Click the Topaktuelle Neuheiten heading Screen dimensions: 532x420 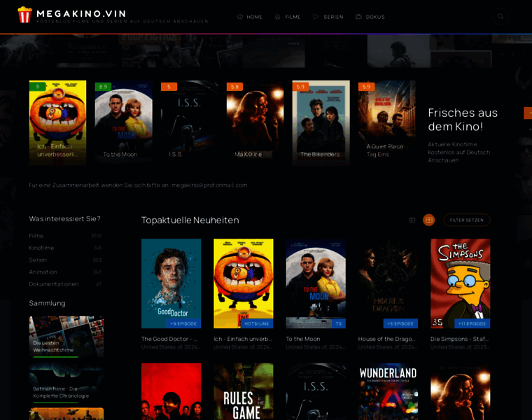(190, 220)
